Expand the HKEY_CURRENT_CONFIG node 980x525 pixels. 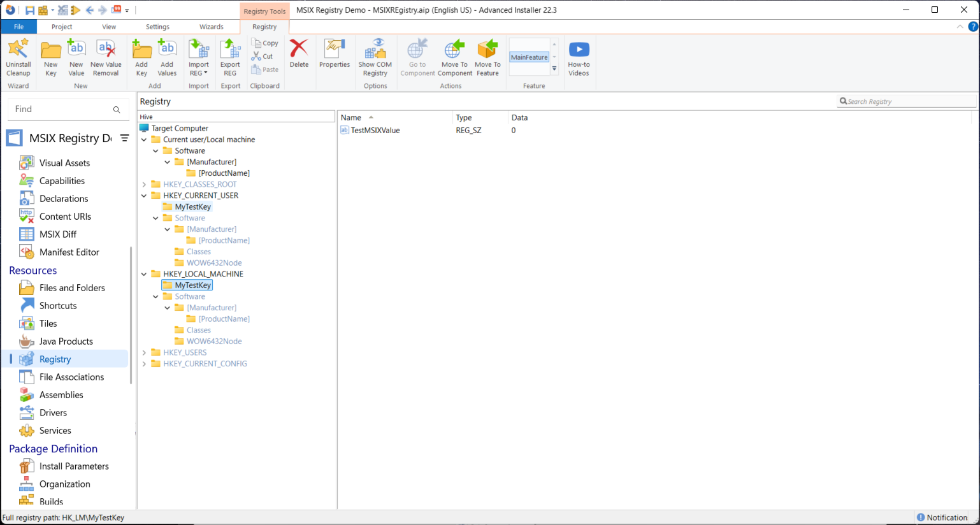[144, 364]
